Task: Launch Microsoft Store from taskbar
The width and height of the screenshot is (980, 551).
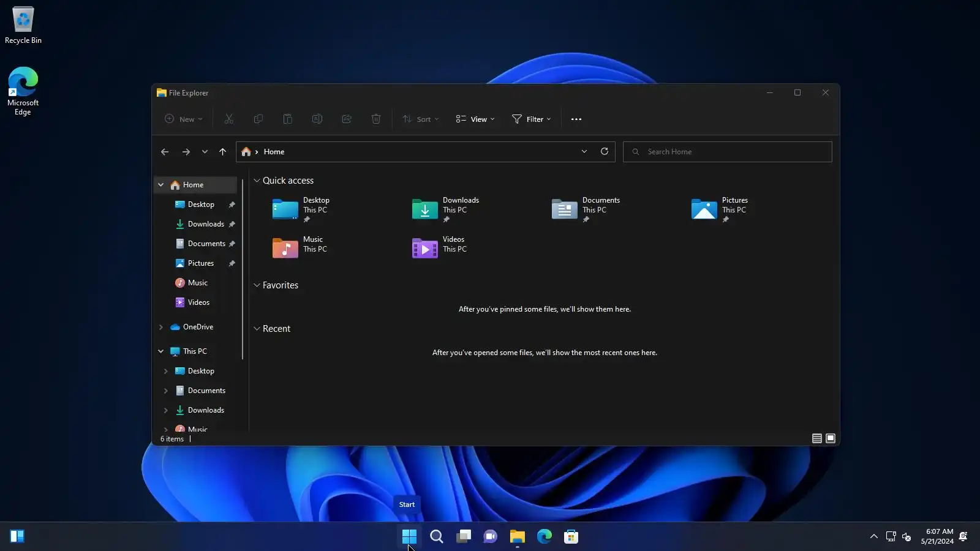Action: pyautogui.click(x=571, y=536)
